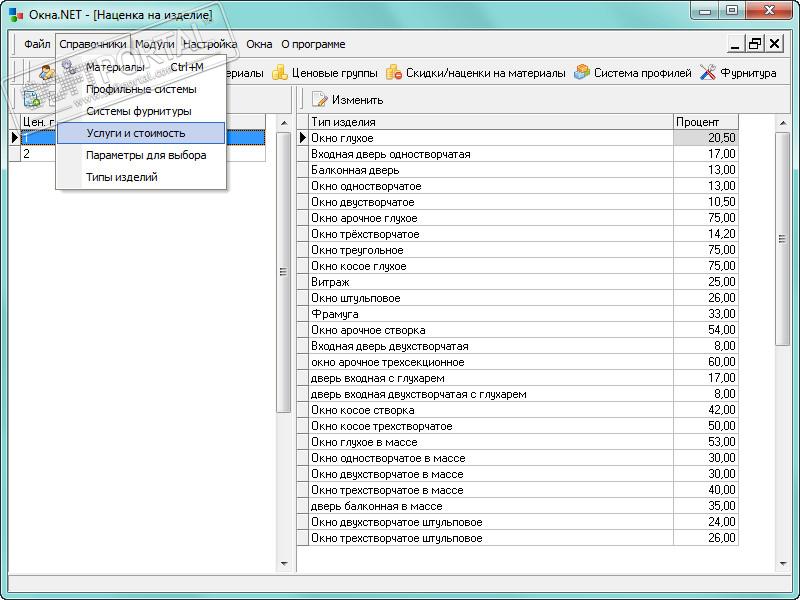Screen dimensions: 800x600
Task: Click Скидки/наценки на материалы icon
Action: [x=394, y=72]
